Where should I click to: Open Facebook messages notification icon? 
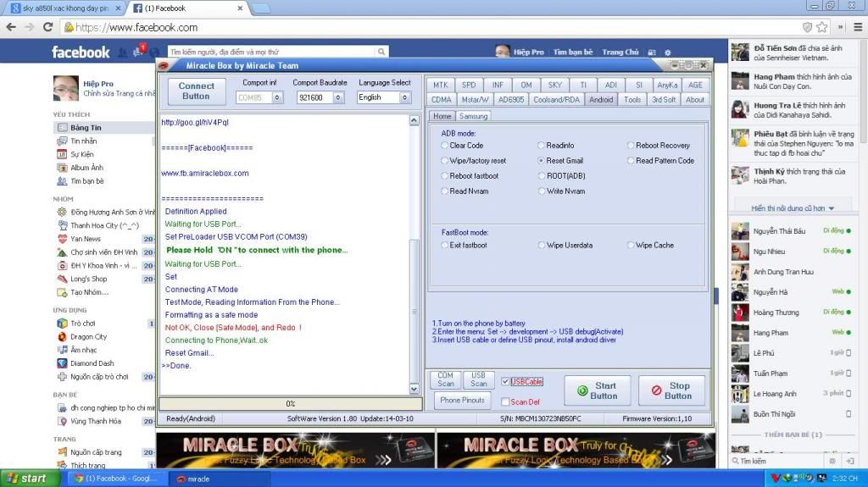(138, 52)
